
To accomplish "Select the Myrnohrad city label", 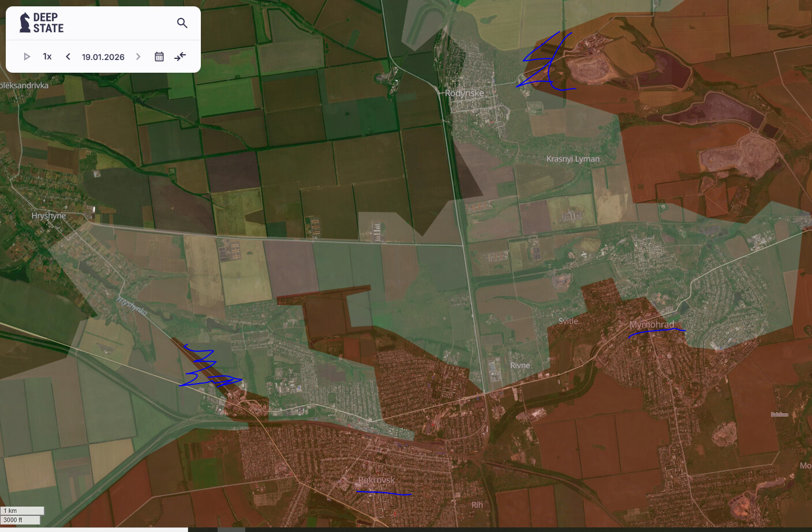I will [x=652, y=324].
